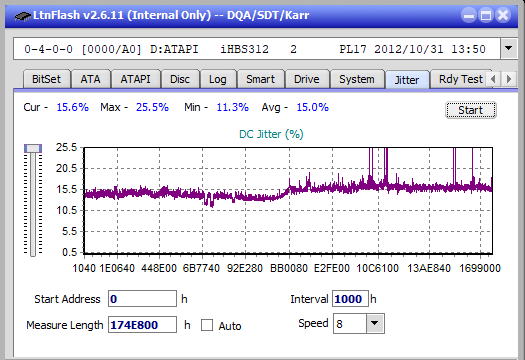Expand the drive selection dropdown
Screen dimensions: 525x360
[x=509, y=49]
